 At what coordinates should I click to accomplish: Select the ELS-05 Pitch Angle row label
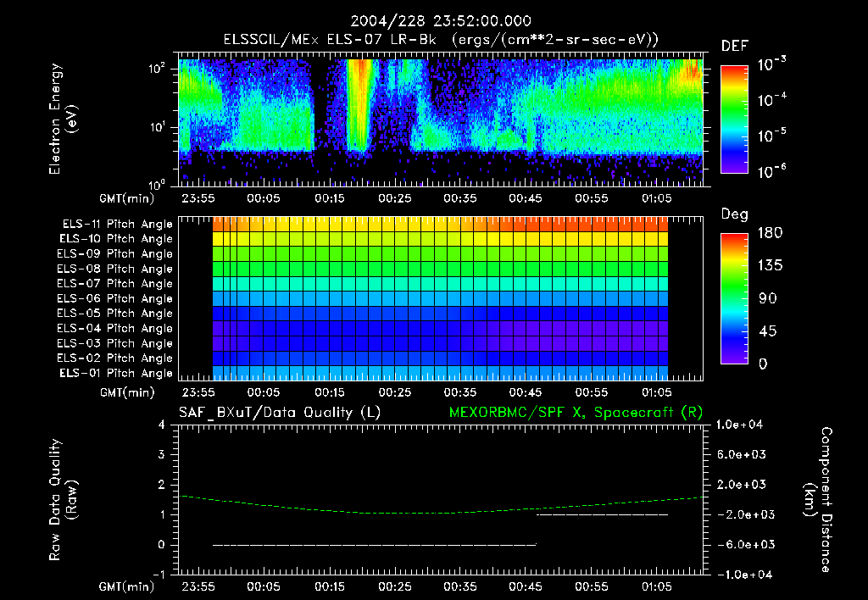(115, 314)
